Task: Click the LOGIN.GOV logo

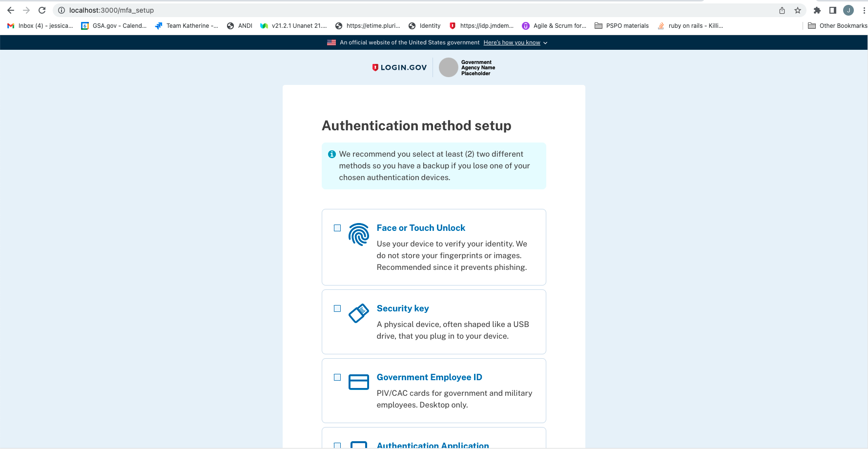Action: (x=399, y=67)
